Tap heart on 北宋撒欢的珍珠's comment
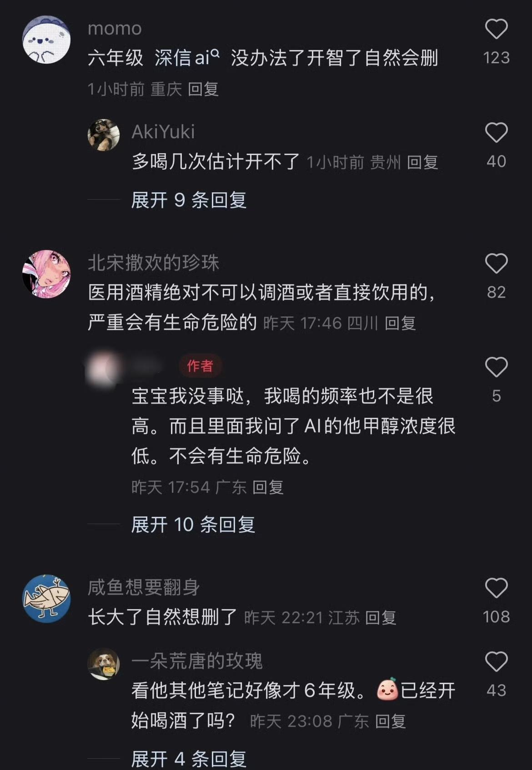This screenshot has width=532, height=770. tap(496, 264)
